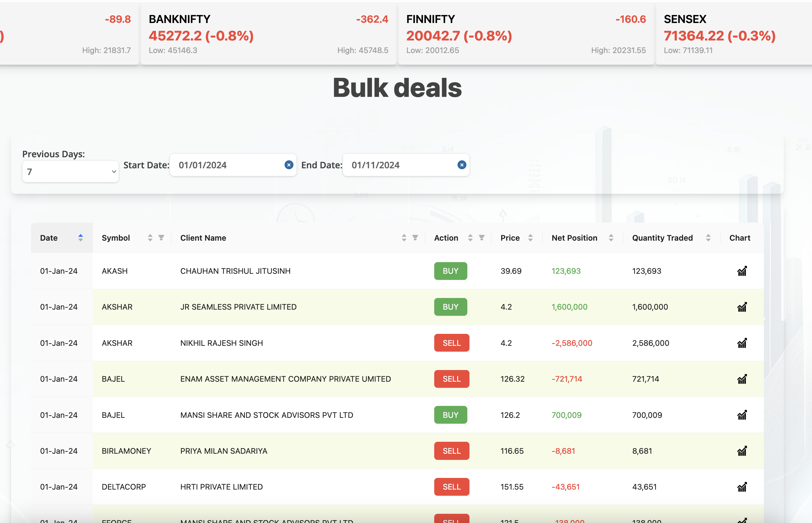Open the Client Name column filter
Screen dimensions: 812x523
tap(414, 238)
